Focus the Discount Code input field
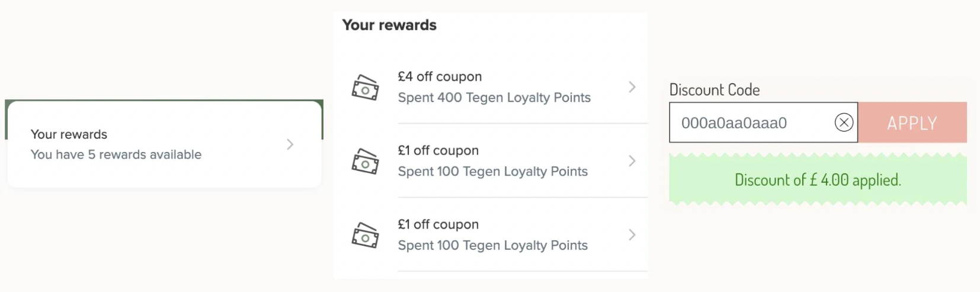980x292 pixels. (763, 123)
